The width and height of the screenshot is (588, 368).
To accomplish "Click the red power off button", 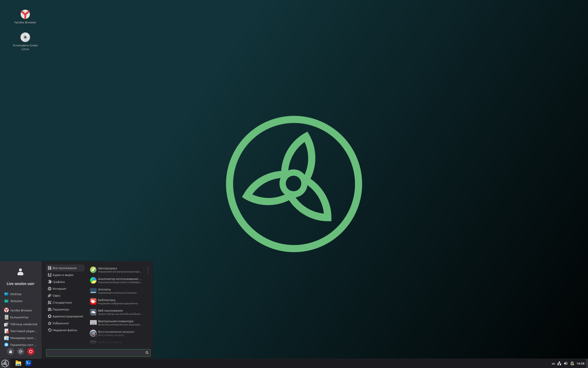I will click(x=31, y=351).
